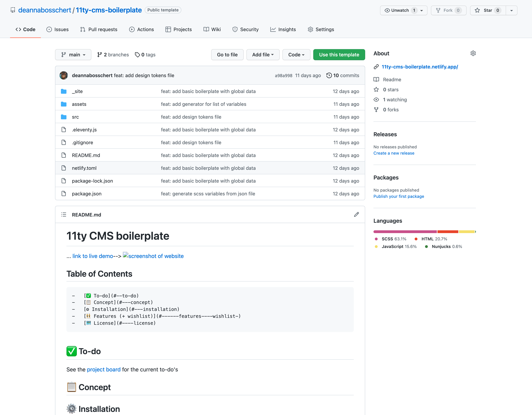Click the netlify.toml file row
This screenshot has height=415, width=532.
(x=84, y=168)
